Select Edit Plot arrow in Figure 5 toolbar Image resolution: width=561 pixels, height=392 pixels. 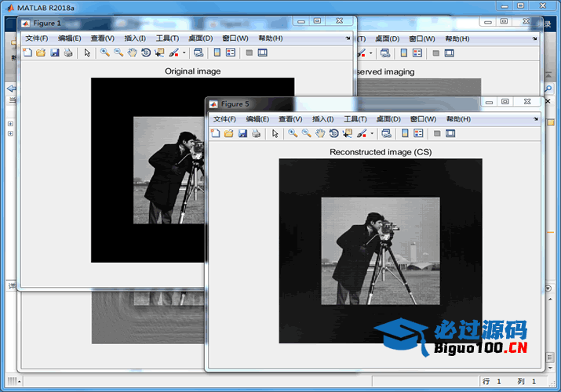click(275, 133)
